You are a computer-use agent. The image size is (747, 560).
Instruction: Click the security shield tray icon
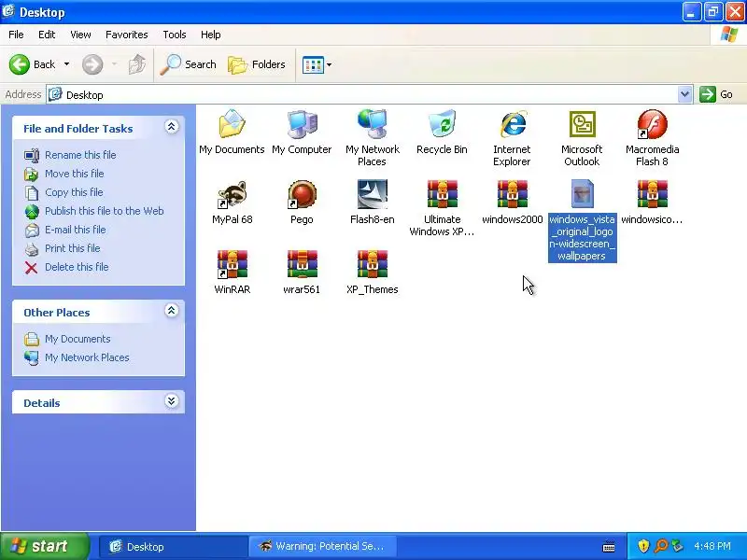(643, 546)
